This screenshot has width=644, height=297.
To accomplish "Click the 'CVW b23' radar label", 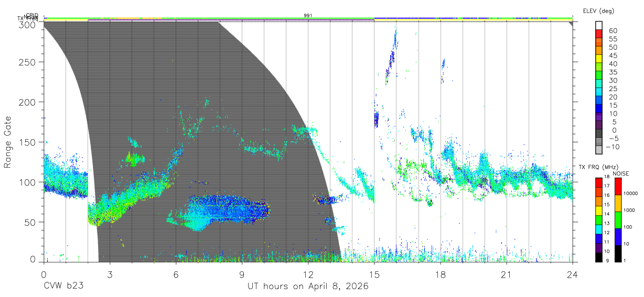I will pyautogui.click(x=63, y=287).
